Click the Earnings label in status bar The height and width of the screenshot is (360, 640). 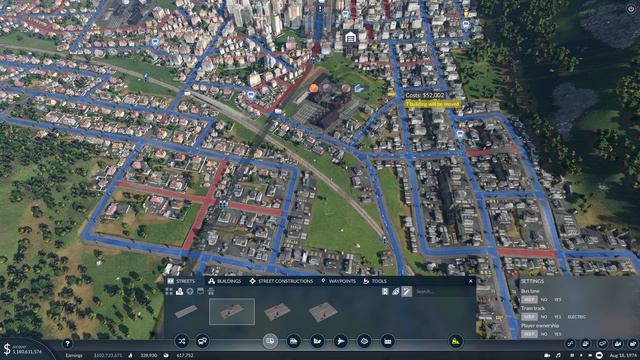pos(74,356)
